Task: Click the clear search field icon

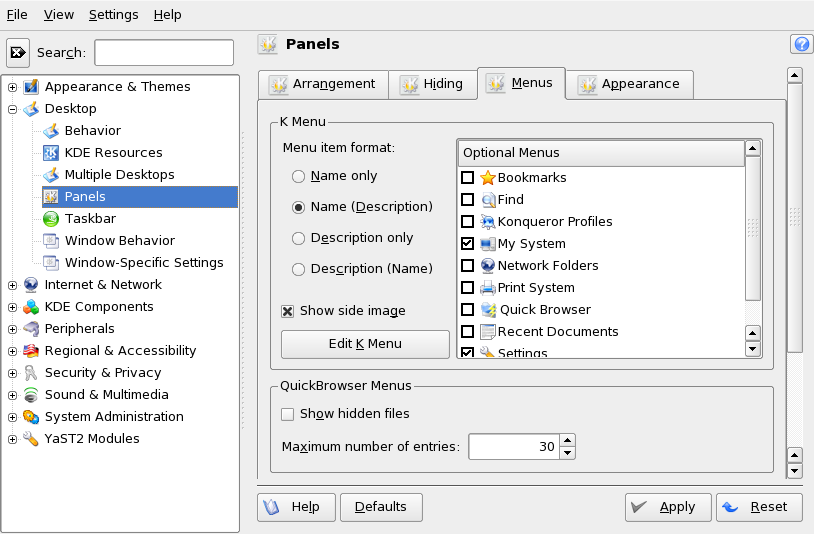Action: 18,52
